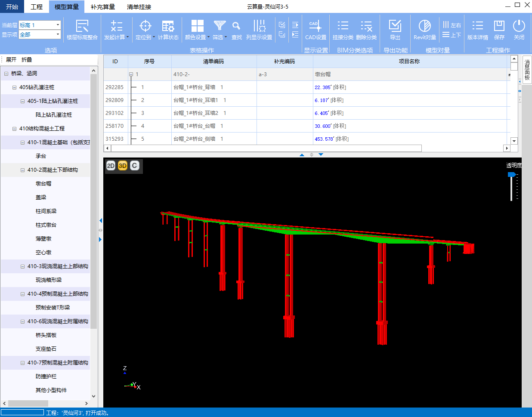
Task: Adjust the 透明度 transparency slider
Action: click(511, 175)
